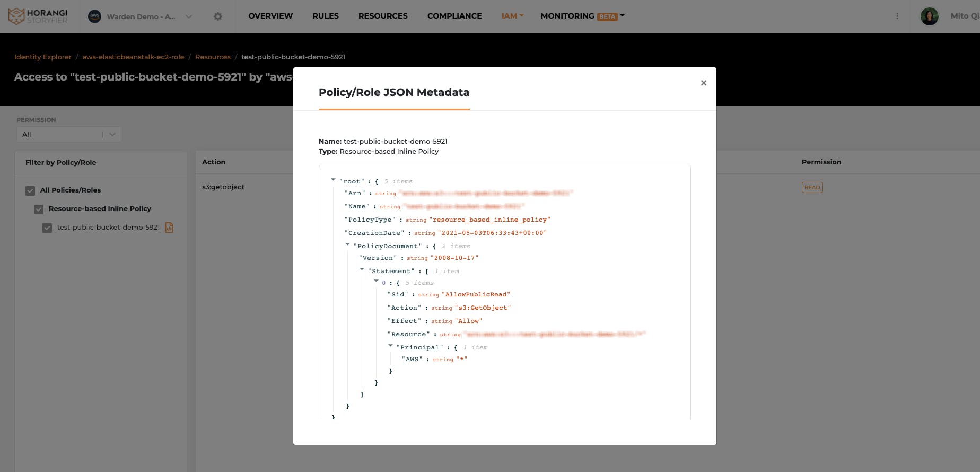Click the Policy/Role JSON Metadata tab title

(x=394, y=92)
